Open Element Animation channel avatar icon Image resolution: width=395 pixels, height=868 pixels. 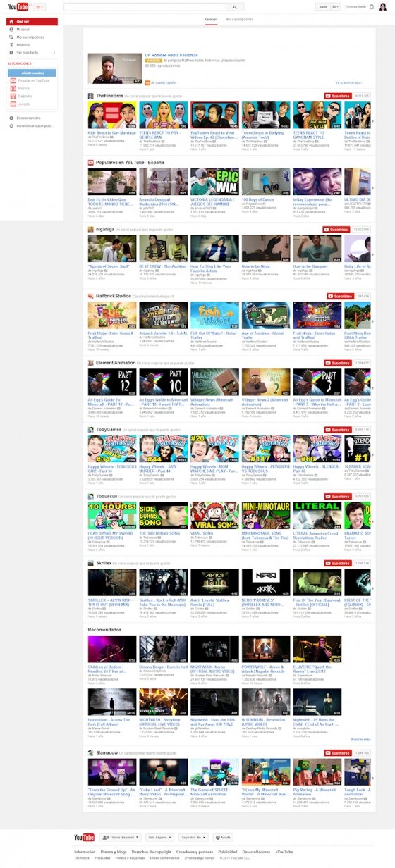point(91,362)
